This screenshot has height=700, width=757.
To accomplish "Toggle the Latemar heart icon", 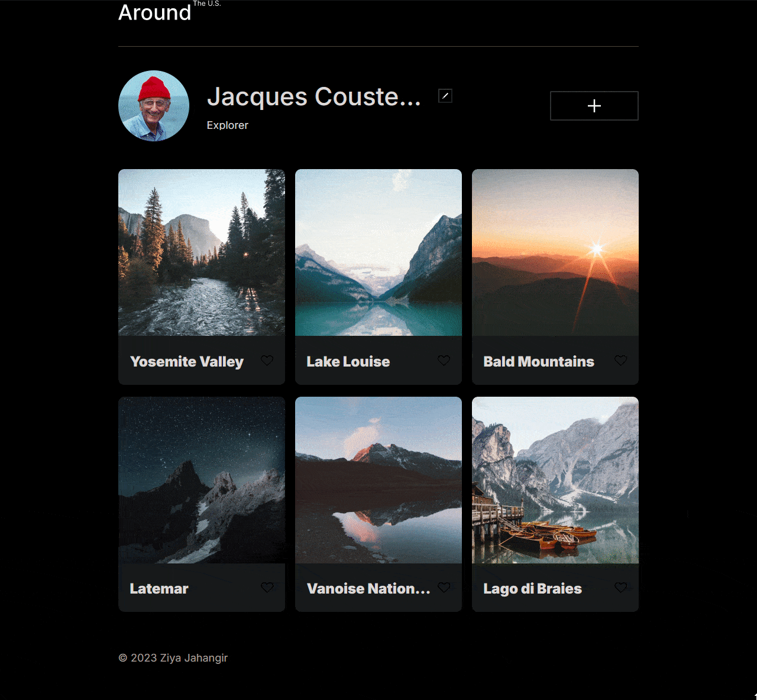I will pyautogui.click(x=267, y=588).
